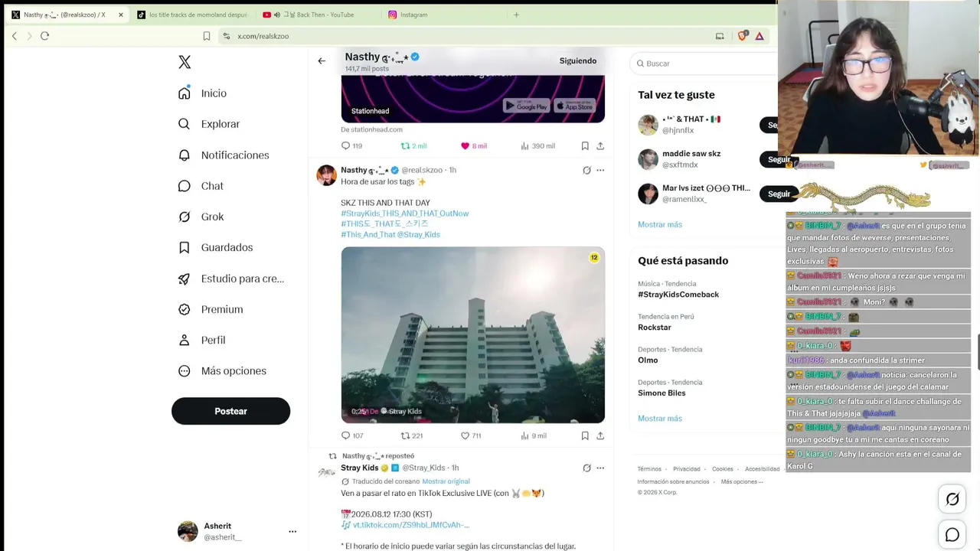The height and width of the screenshot is (551, 980).
Task: Go back with profile header arrow
Action: point(322,61)
